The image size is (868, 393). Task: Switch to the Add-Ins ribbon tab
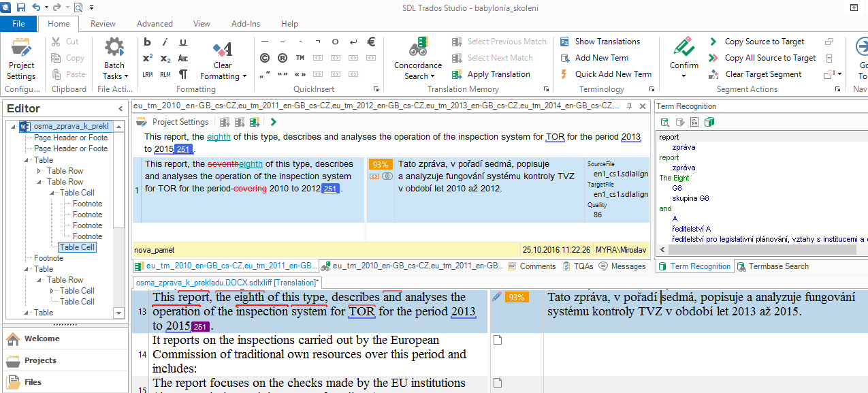246,24
